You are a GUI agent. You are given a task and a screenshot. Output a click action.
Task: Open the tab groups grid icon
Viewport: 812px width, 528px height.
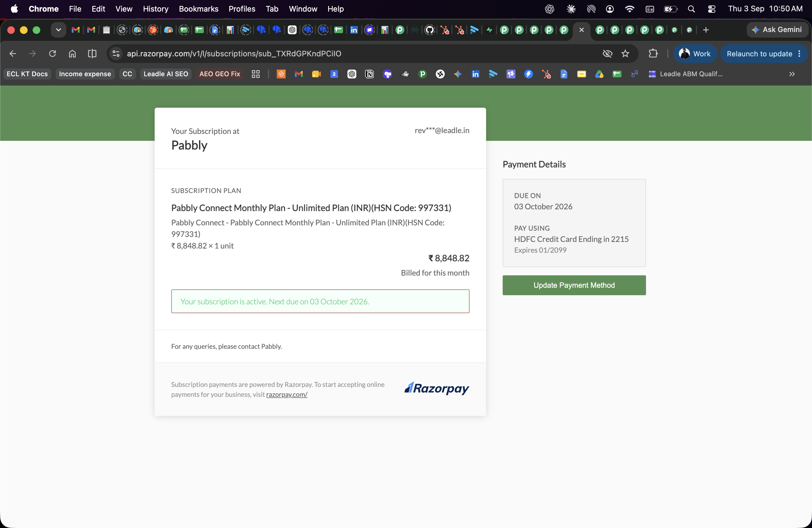click(255, 74)
